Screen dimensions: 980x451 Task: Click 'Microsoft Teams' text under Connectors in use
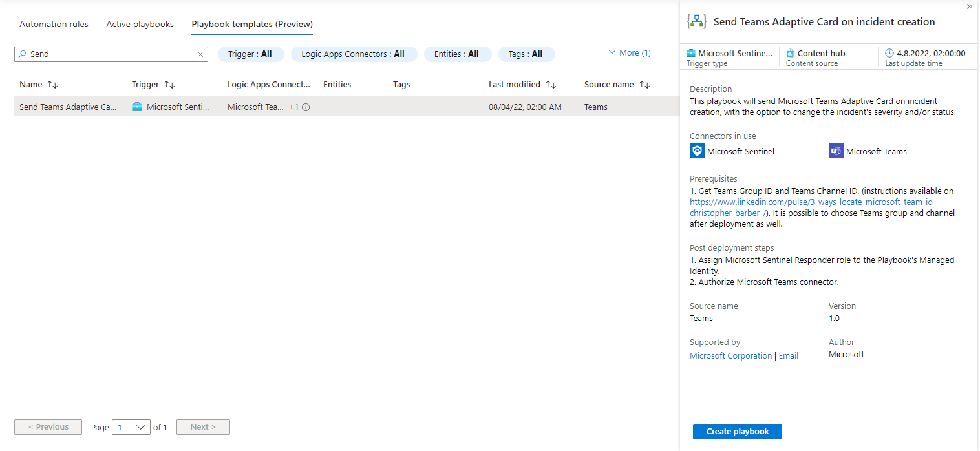(x=877, y=152)
